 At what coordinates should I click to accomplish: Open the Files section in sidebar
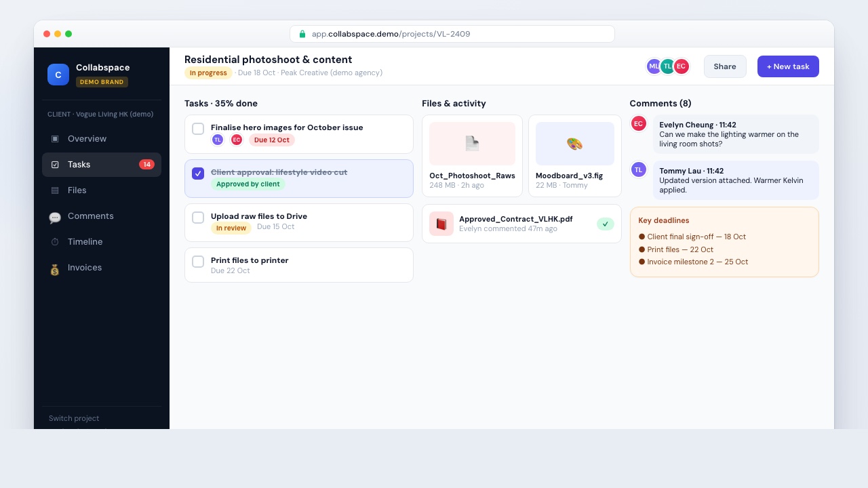(102, 190)
